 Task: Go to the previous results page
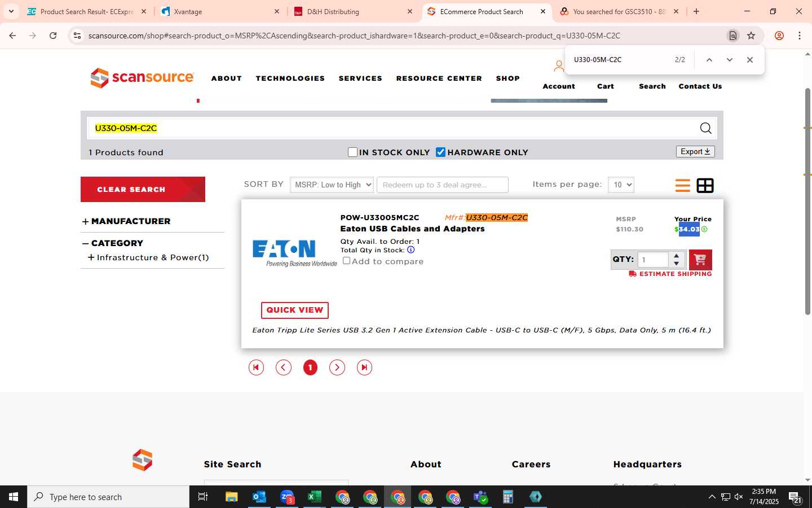283,367
